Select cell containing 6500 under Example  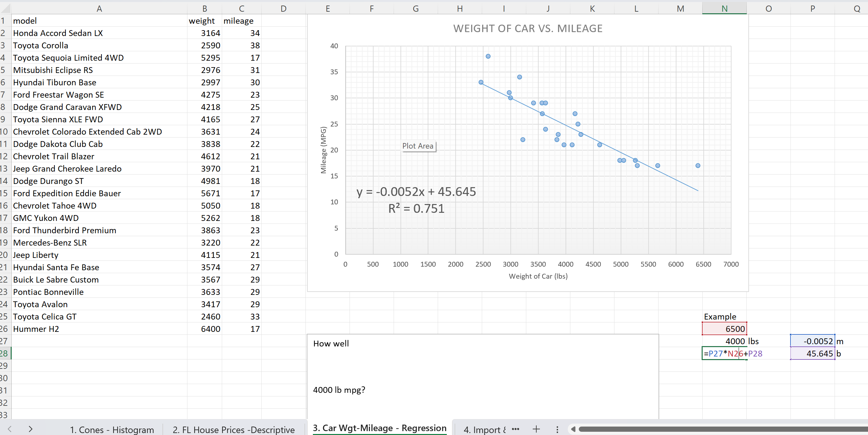(724, 329)
